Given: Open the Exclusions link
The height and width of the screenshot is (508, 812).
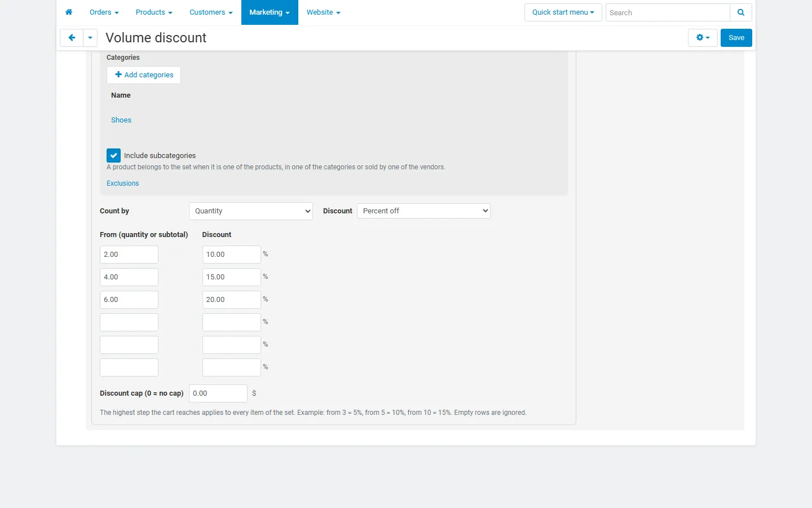Looking at the screenshot, I should 122,183.
